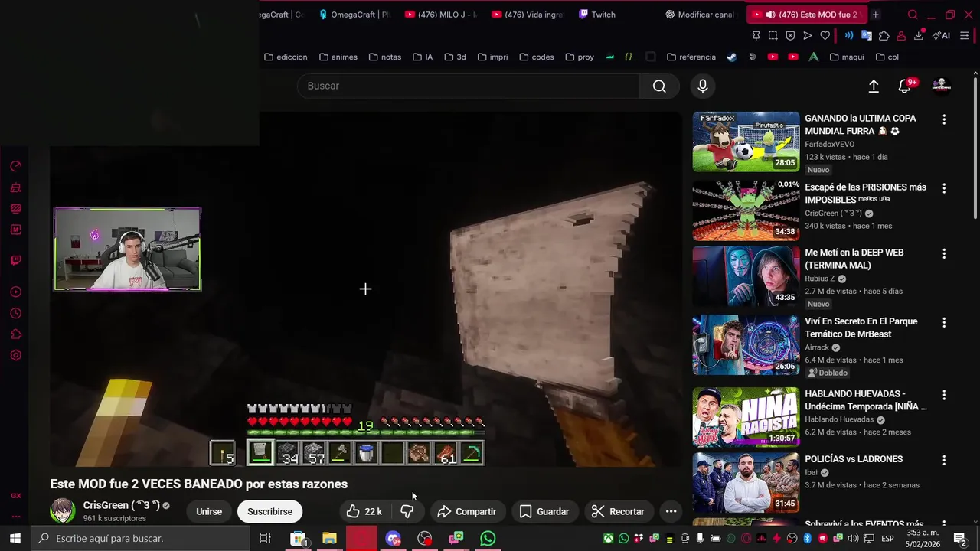Open a new tab with plus button
Viewport: 980px width, 551px height.
[x=875, y=15]
